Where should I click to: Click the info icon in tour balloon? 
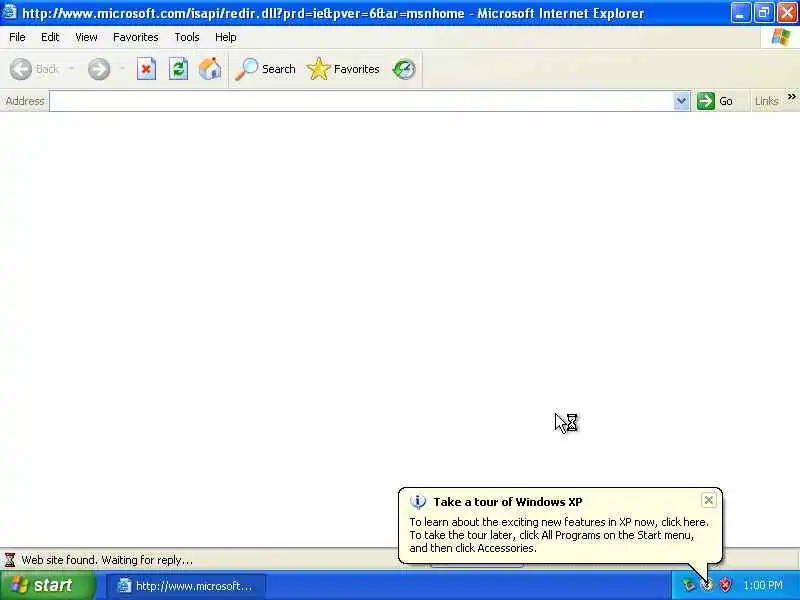tap(418, 502)
